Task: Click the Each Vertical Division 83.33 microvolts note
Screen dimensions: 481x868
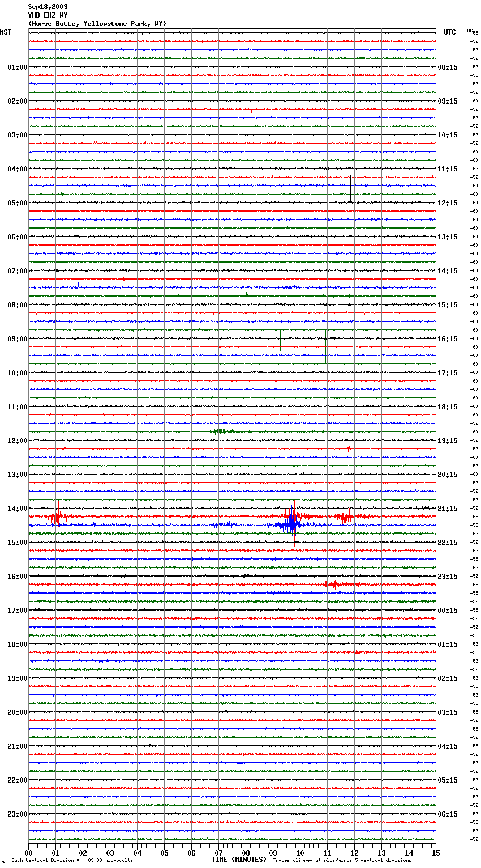Action: pos(72,860)
